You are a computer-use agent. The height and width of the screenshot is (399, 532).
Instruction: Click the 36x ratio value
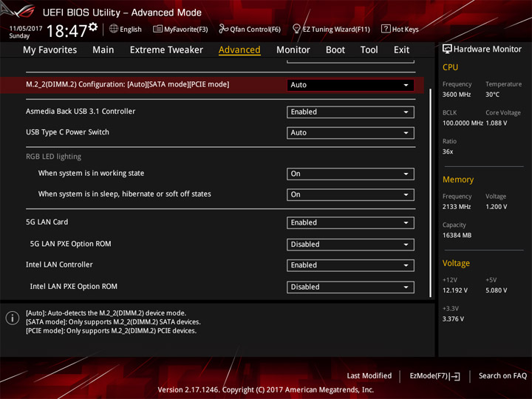point(448,151)
